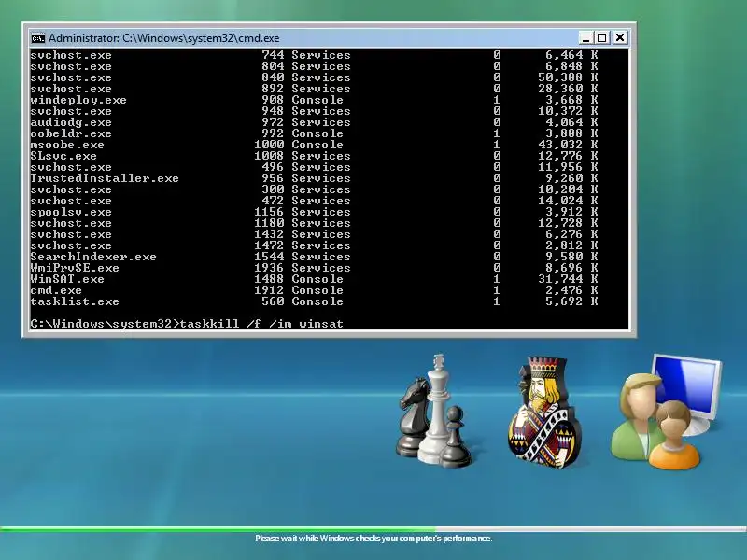Select the msoobe.exe process row

(x=314, y=145)
